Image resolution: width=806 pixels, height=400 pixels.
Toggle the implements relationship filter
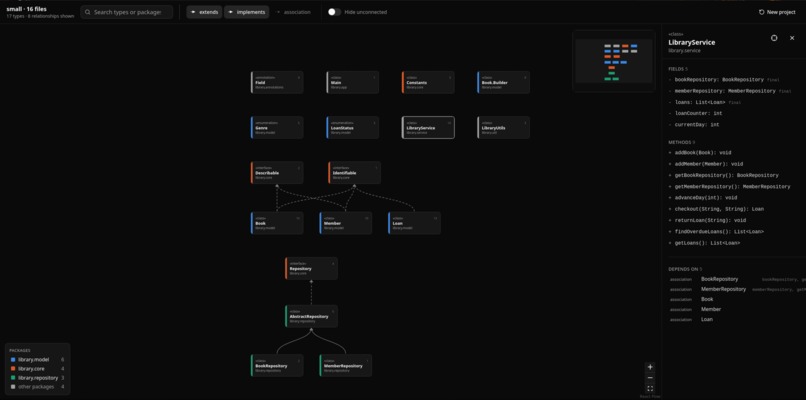click(246, 12)
